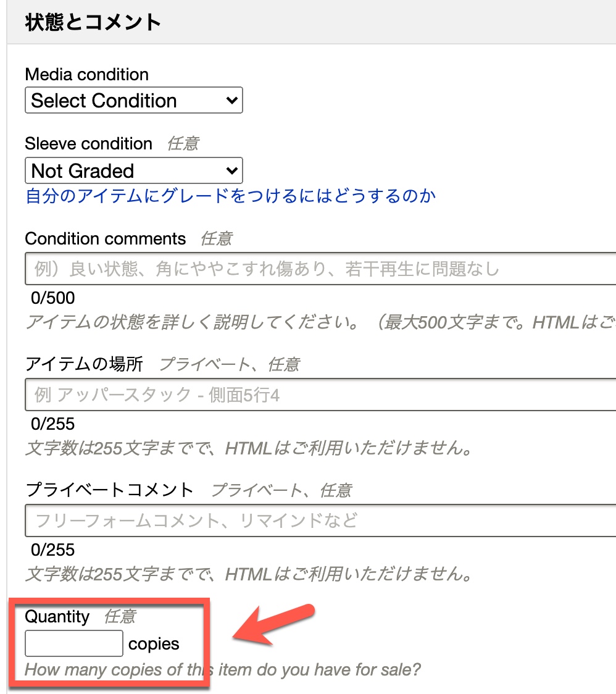
Task: Click the chevron arrow on Not Graded
Action: pos(231,170)
